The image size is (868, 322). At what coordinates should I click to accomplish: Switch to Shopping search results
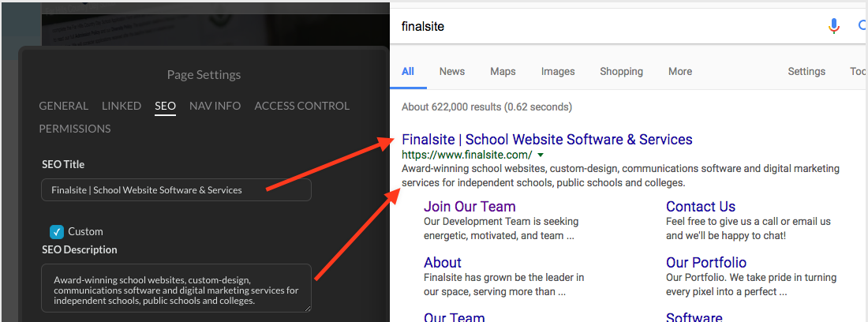pos(622,71)
